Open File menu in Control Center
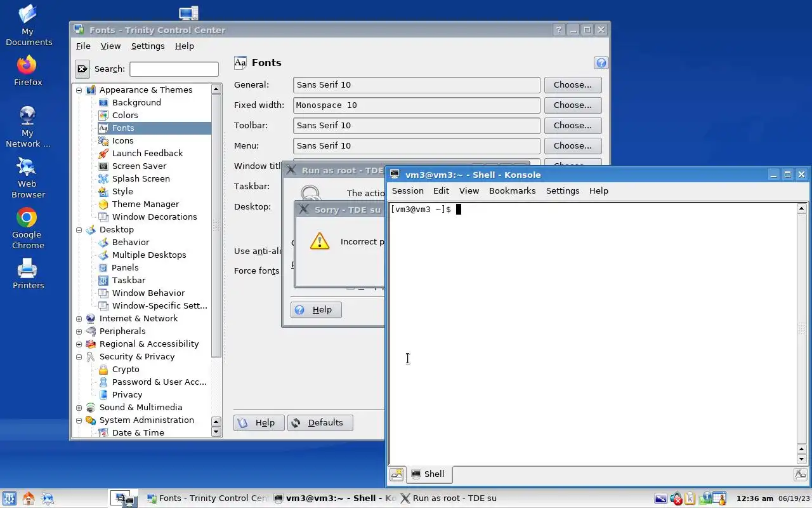The image size is (812, 508). [83, 46]
